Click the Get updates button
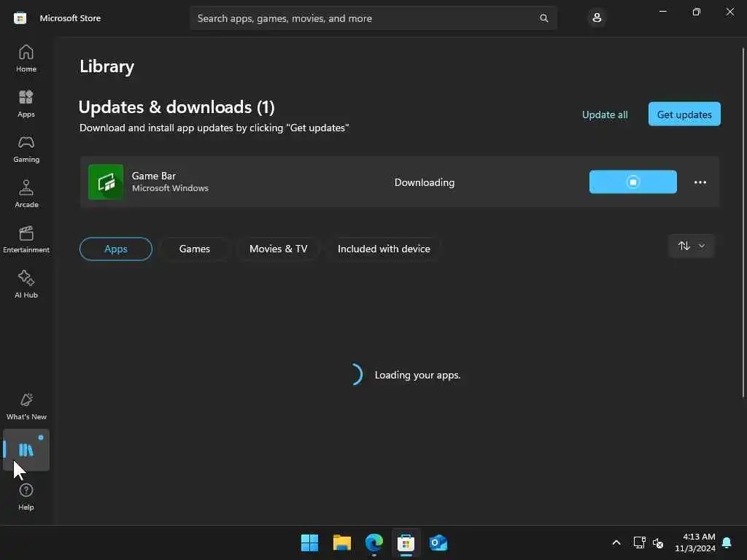This screenshot has width=747, height=560. (x=684, y=114)
